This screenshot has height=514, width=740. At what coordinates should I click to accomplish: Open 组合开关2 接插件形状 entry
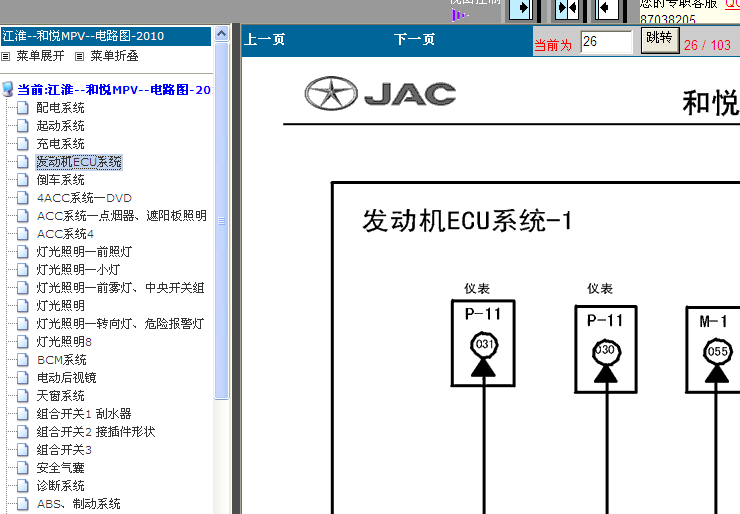[x=96, y=431]
